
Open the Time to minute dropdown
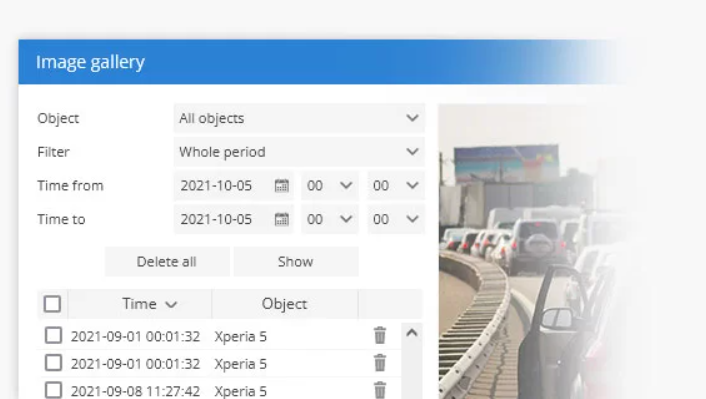(396, 219)
